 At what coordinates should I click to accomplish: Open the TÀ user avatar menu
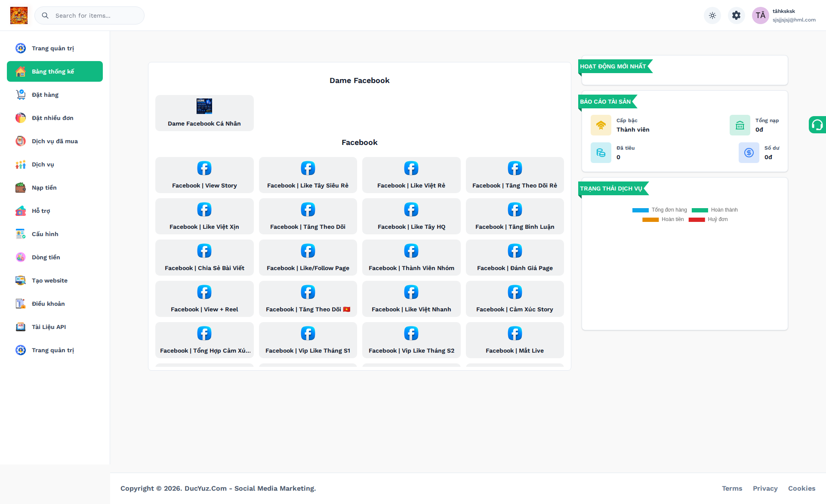point(761,15)
